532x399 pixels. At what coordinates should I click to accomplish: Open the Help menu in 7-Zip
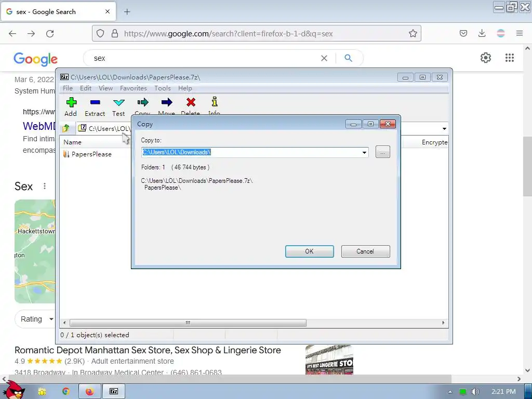[x=185, y=88]
